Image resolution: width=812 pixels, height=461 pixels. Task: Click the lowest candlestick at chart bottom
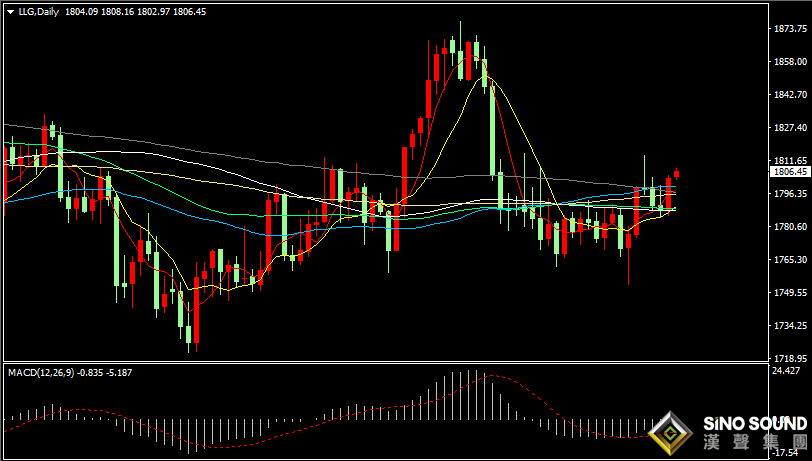190,335
